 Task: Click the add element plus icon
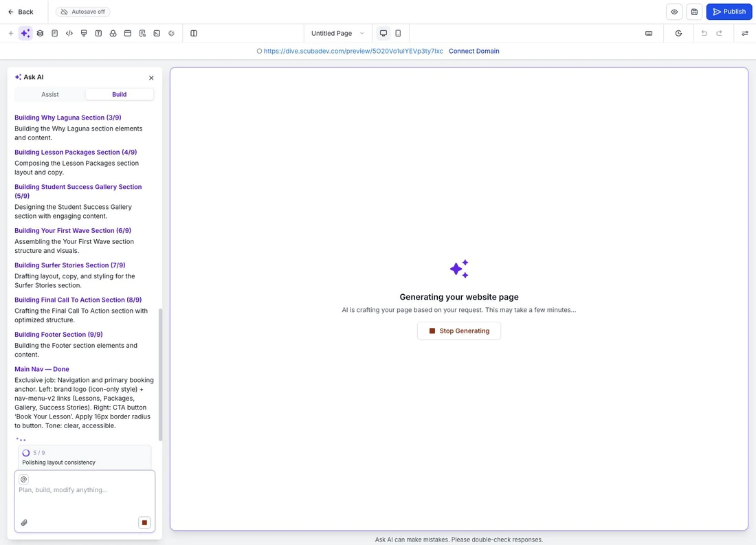coord(10,33)
